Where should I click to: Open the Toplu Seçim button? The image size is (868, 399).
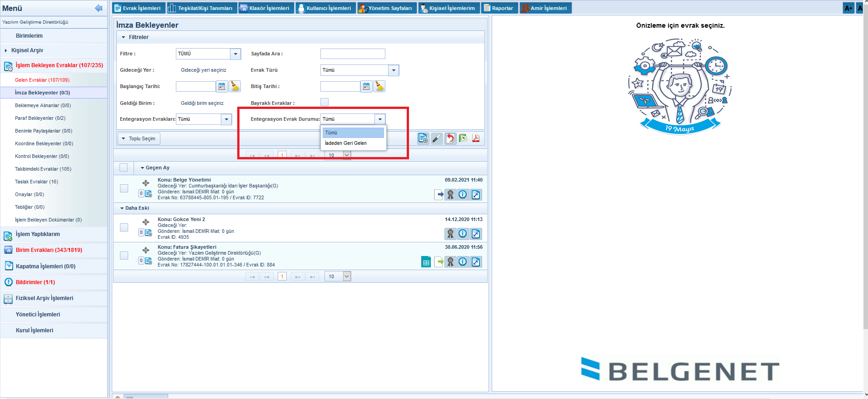[139, 138]
